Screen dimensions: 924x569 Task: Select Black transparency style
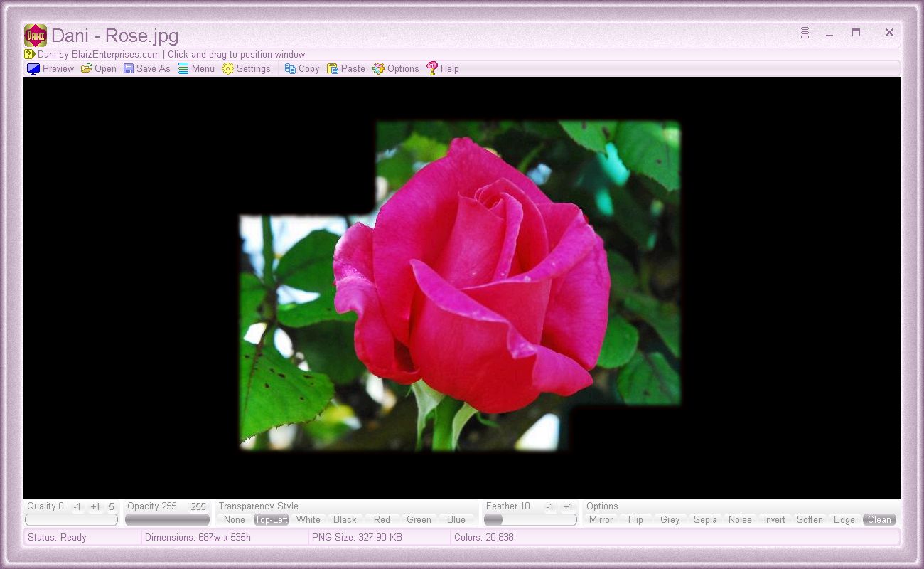tap(345, 519)
